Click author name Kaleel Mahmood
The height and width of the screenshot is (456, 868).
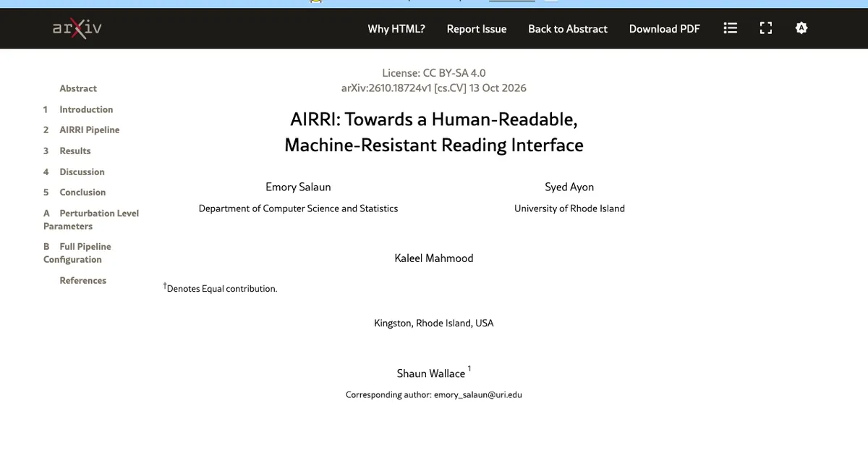(x=434, y=258)
